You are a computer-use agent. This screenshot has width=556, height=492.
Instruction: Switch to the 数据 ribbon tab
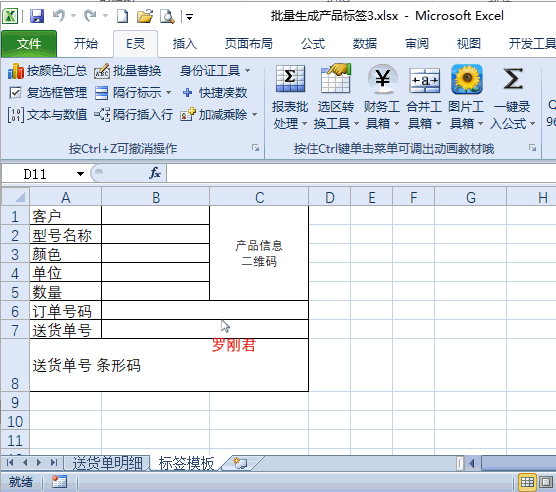pos(365,44)
